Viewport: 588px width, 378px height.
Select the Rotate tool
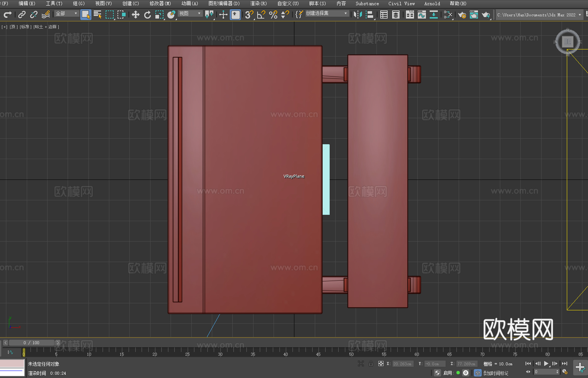[x=148, y=14]
